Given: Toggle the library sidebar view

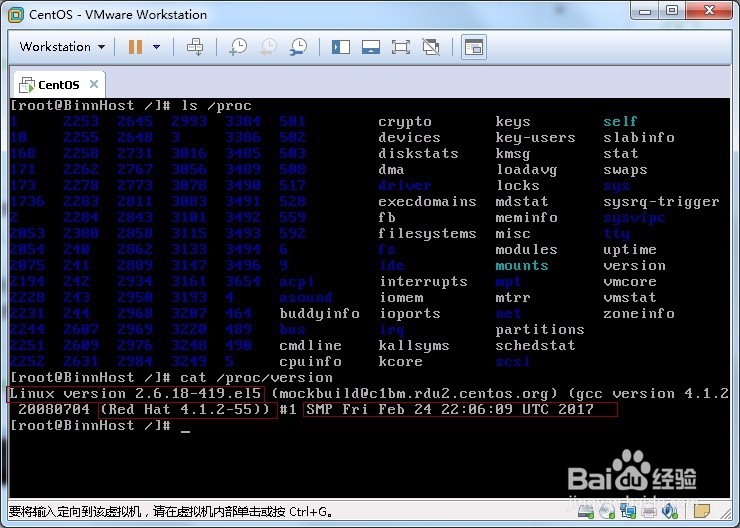Looking at the screenshot, I should tap(341, 47).
